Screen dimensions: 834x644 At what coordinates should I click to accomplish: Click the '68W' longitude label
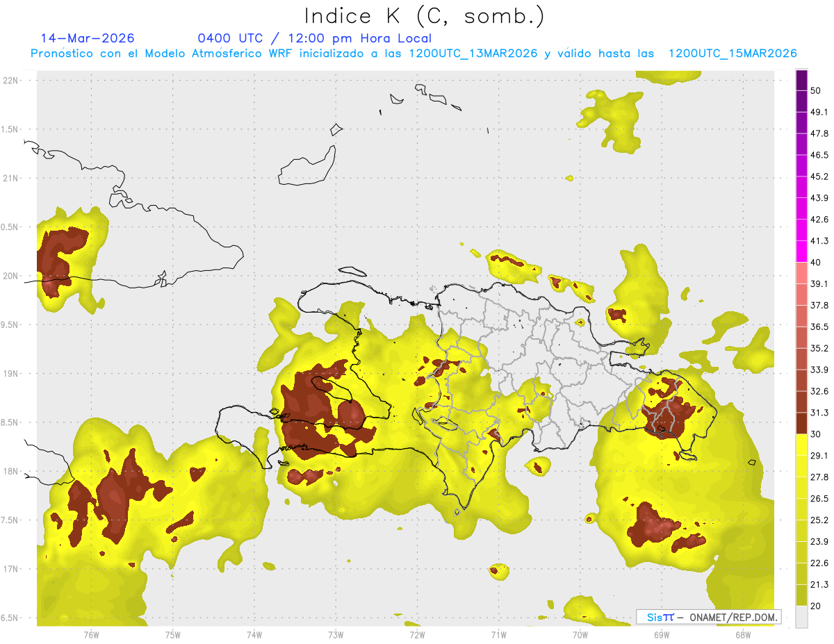743,634
